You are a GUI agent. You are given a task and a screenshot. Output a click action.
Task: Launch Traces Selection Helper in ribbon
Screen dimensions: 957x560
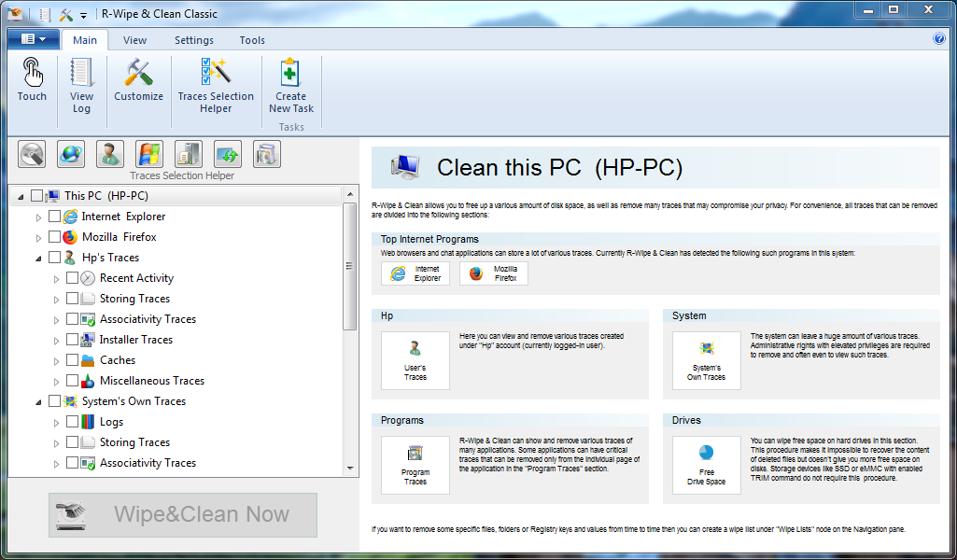tap(216, 86)
